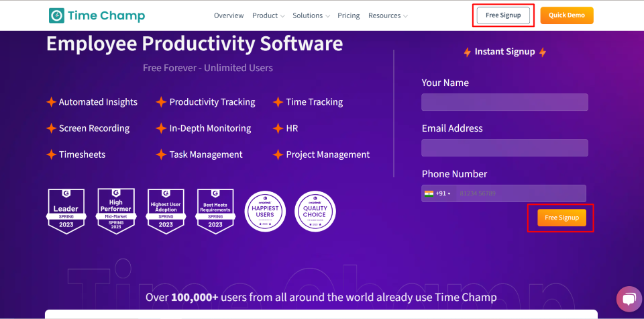
Task: Go to the Pricing page
Action: (x=349, y=15)
